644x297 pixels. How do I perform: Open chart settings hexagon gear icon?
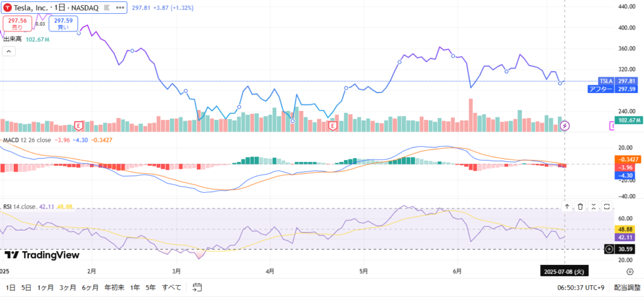630,271
